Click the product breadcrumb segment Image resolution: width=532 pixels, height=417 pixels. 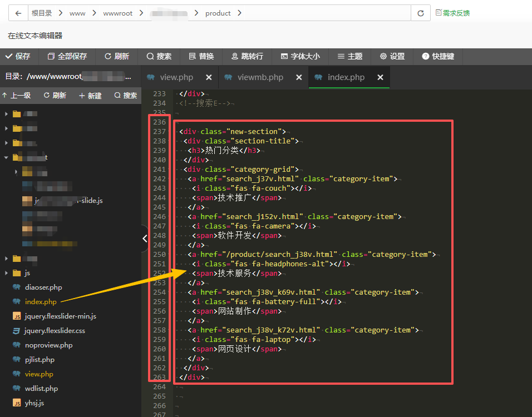tap(218, 13)
